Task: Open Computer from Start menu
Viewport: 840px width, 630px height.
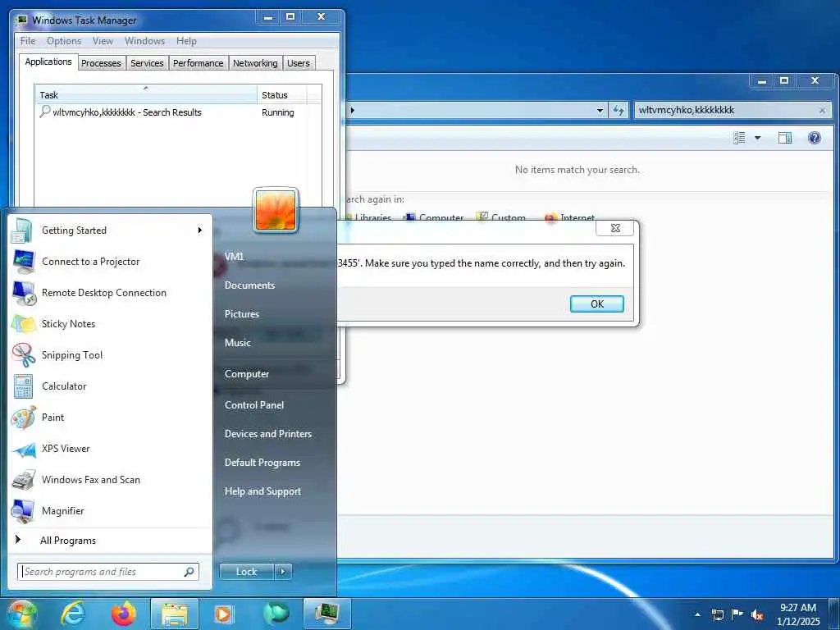Action: [246, 374]
